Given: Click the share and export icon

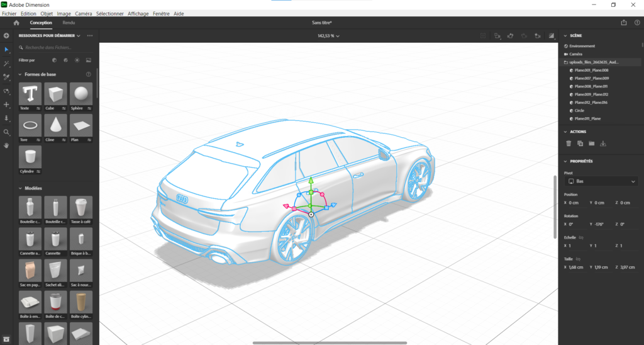Looking at the screenshot, I should 624,23.
